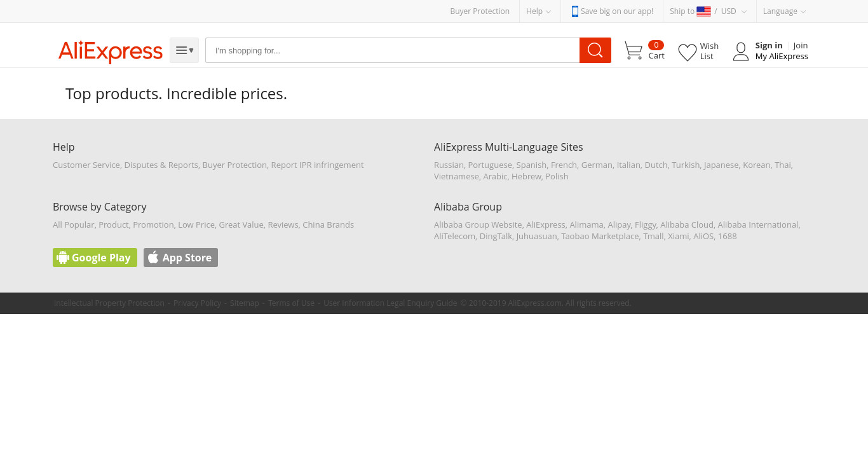Open Alipay link
This screenshot has width=868, height=463.
coord(619,225)
